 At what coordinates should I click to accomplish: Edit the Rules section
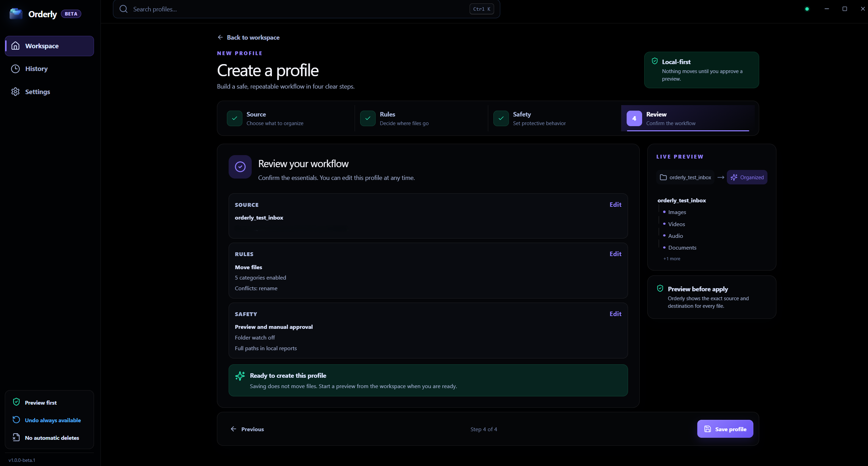point(615,254)
